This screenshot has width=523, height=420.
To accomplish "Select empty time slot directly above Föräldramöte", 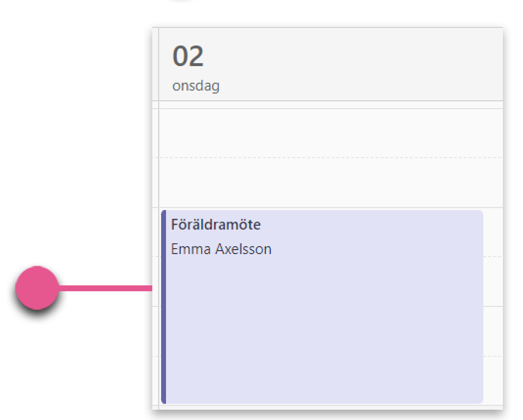I will [x=331, y=182].
